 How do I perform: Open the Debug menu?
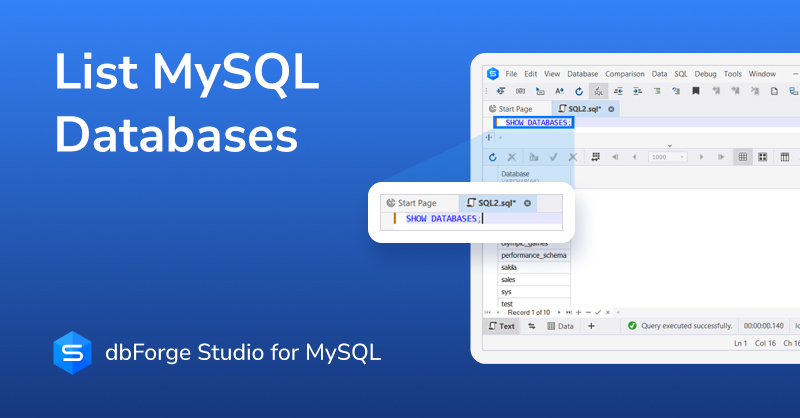(x=705, y=74)
